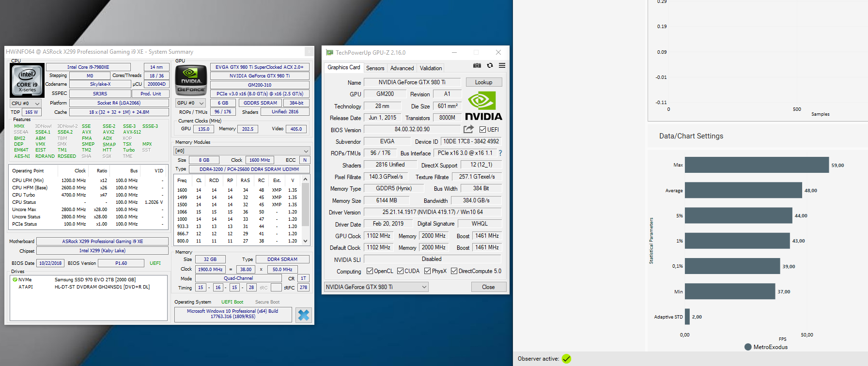Click the BIOS Version P1.60 field

(x=121, y=263)
